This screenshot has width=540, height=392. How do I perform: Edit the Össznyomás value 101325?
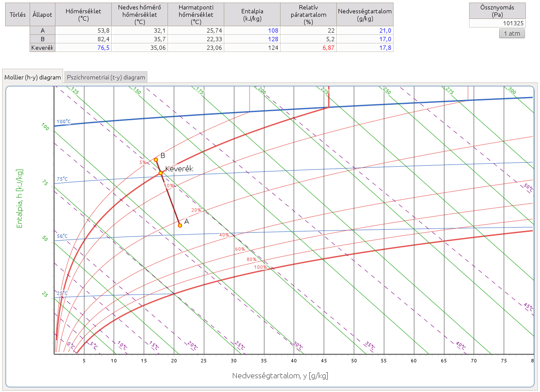[x=497, y=23]
